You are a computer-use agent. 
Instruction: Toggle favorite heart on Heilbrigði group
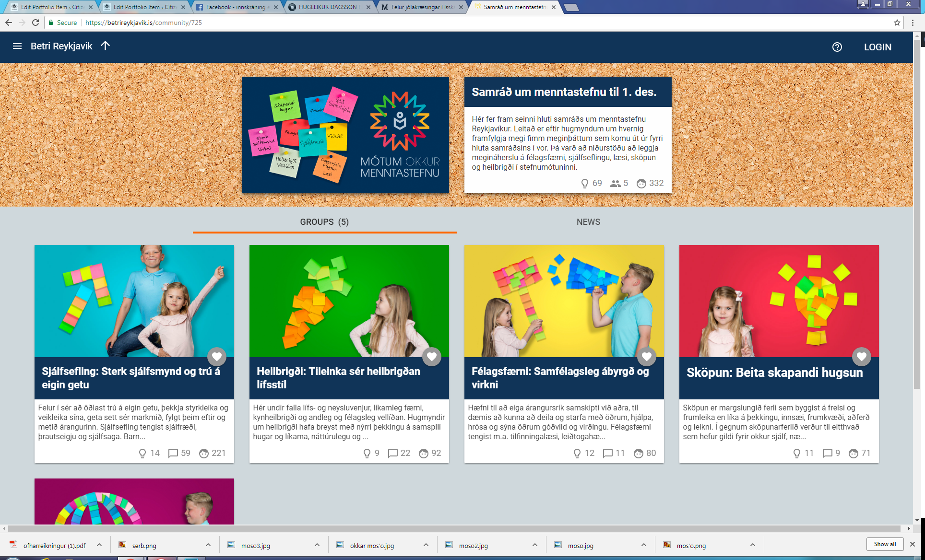pos(432,356)
